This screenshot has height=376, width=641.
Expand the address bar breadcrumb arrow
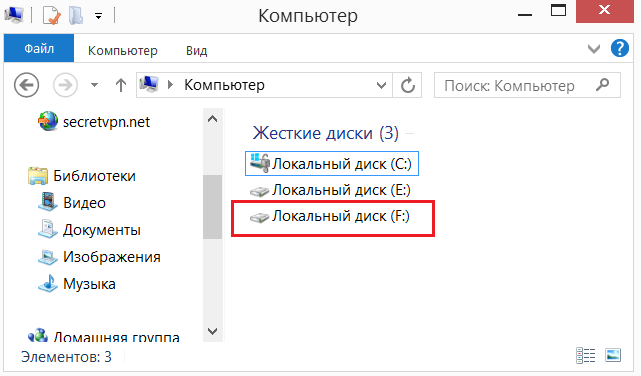(171, 85)
